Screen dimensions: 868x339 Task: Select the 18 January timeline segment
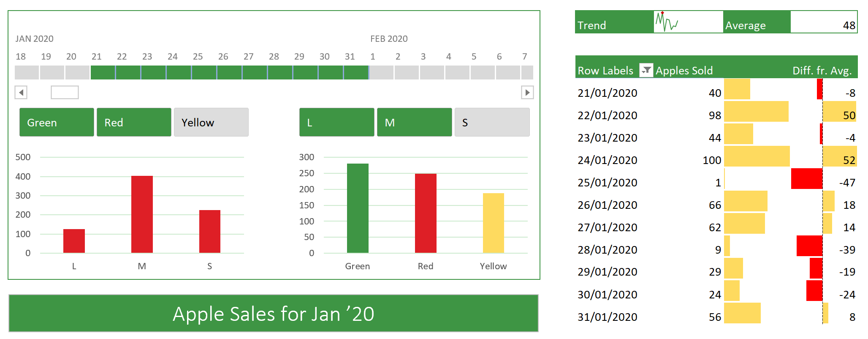(27, 72)
